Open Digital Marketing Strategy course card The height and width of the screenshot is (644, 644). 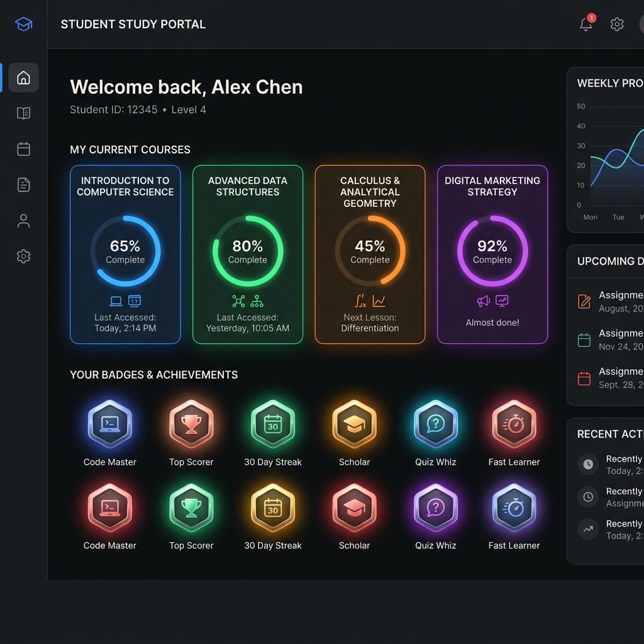tap(492, 254)
